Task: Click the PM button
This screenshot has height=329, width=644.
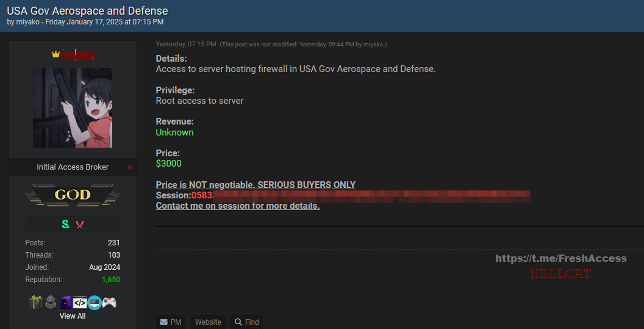Action: [171, 322]
